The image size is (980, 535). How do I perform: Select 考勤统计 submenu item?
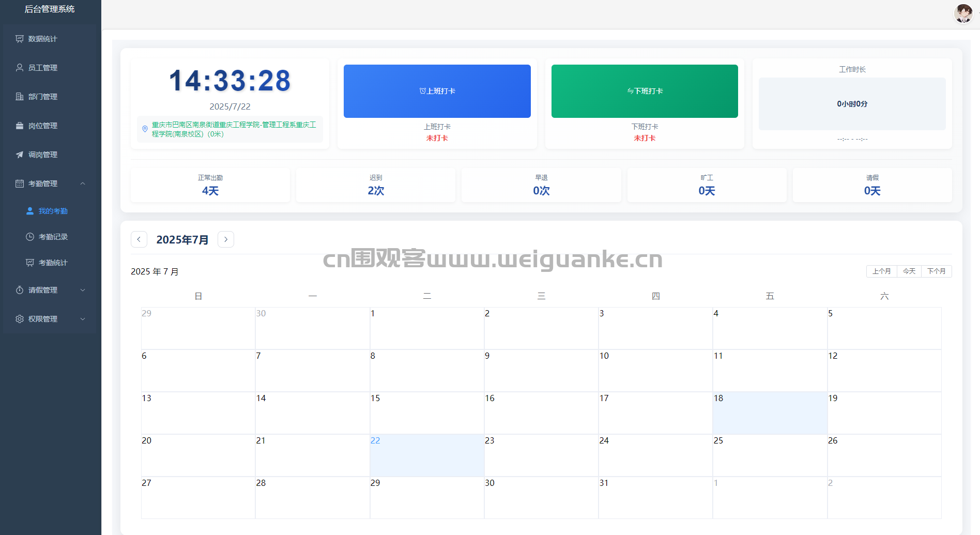pos(50,263)
